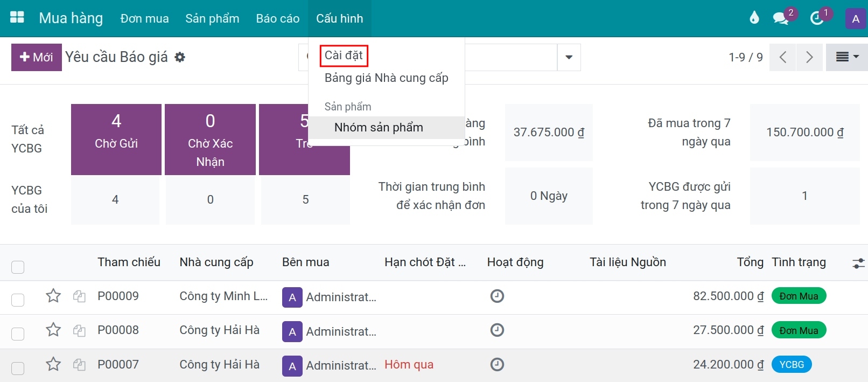Image resolution: width=868 pixels, height=382 pixels.
Task: Click the 24.200.000 ₫ total cell
Action: coord(728,365)
